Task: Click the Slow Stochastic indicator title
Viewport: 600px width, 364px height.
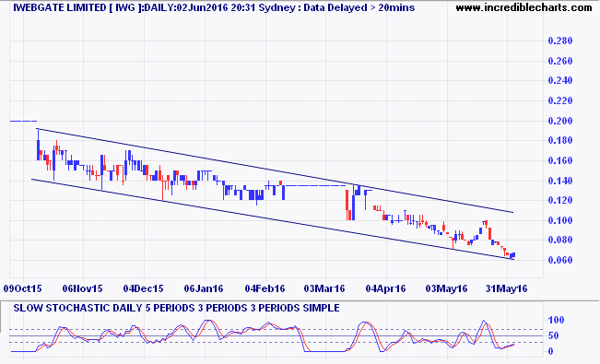Action: point(176,308)
